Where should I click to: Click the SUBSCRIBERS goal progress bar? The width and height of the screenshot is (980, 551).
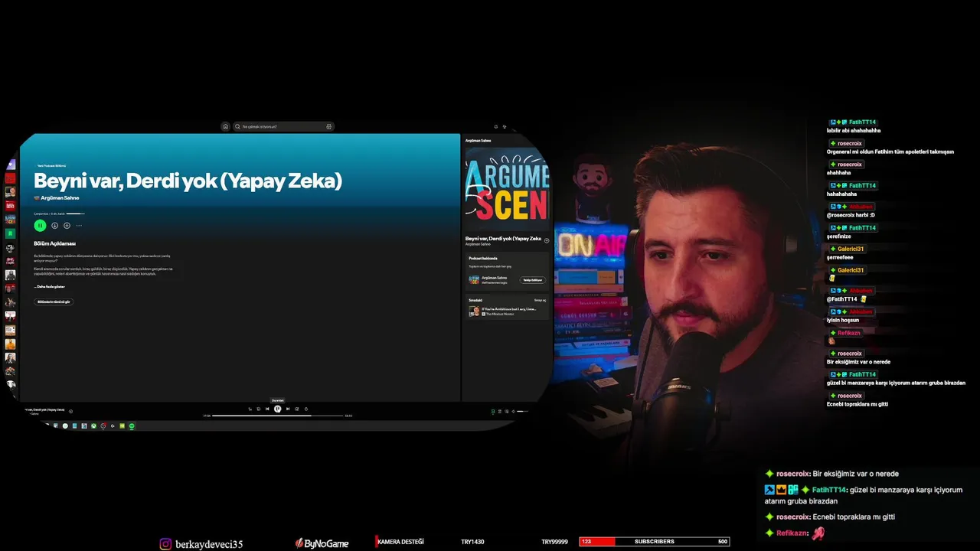[654, 541]
